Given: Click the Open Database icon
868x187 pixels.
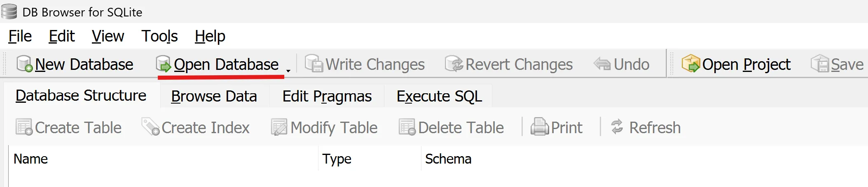Looking at the screenshot, I should pyautogui.click(x=163, y=64).
